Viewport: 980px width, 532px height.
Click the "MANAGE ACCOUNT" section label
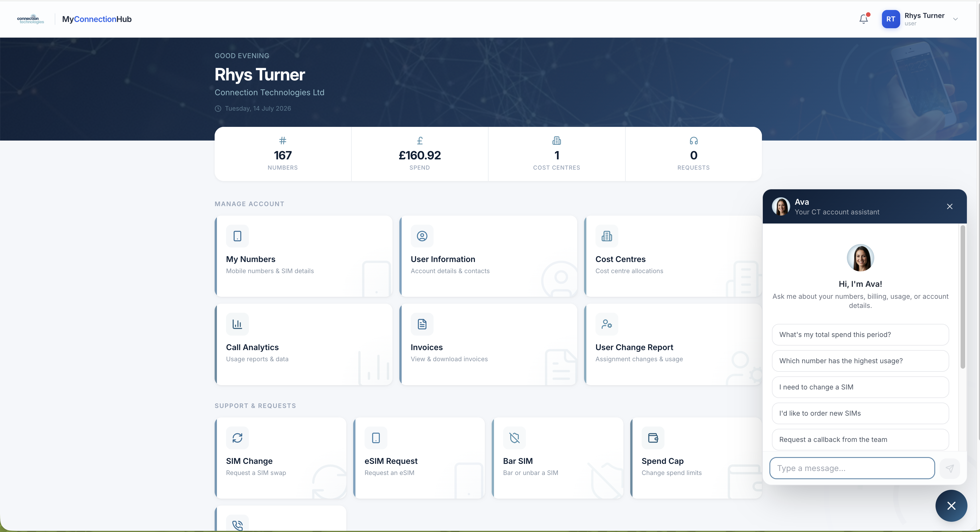pos(249,204)
